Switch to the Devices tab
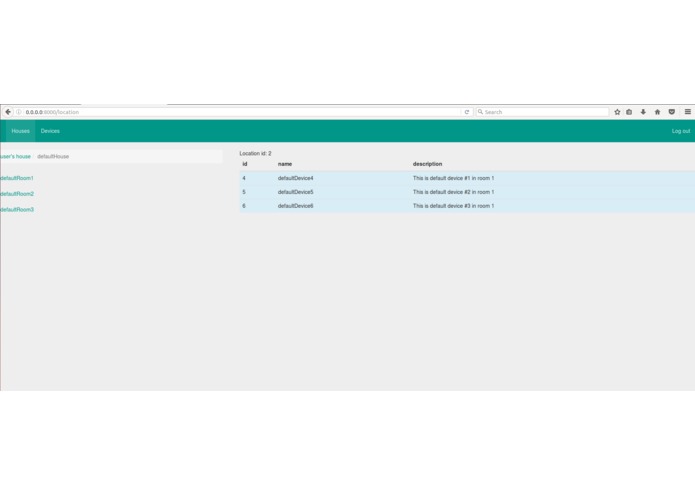Screen dimensions: 695x494 50,131
